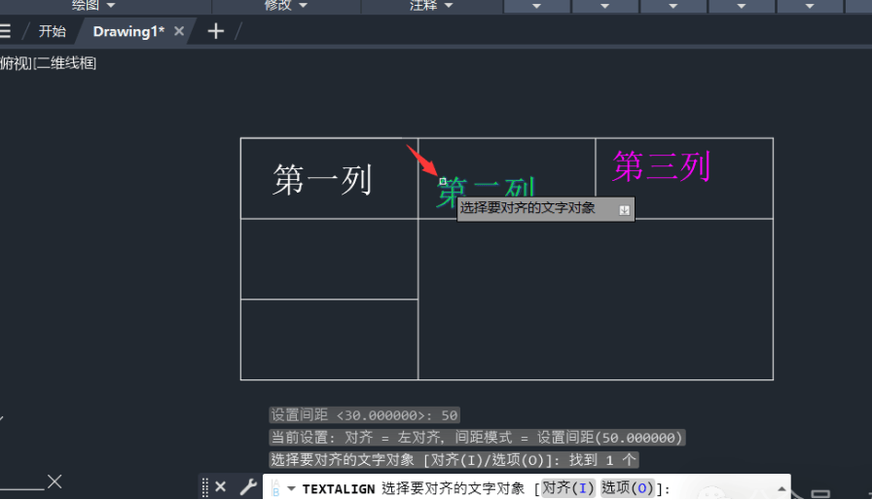
Task: Open recent commands dropdown in command line
Action: click(x=291, y=488)
